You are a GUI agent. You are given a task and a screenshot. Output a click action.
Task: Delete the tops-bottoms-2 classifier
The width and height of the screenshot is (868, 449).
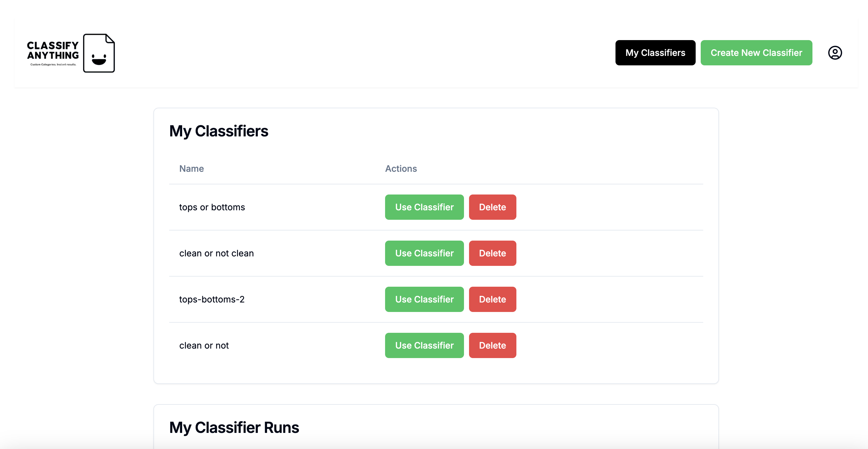(x=492, y=299)
